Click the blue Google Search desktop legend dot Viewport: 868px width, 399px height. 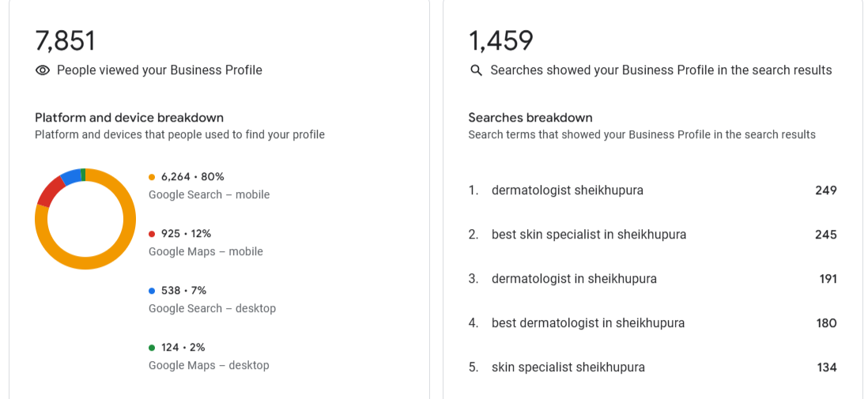tap(152, 291)
